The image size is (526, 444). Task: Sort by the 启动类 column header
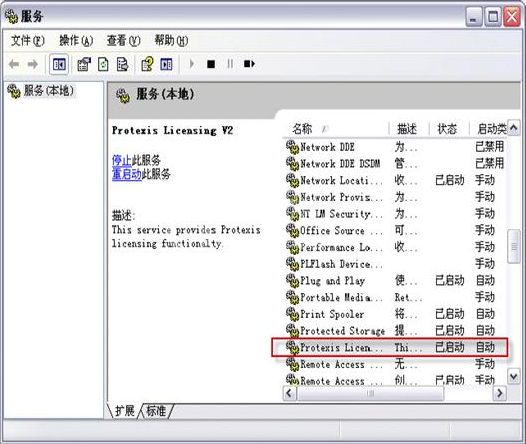tap(488, 129)
